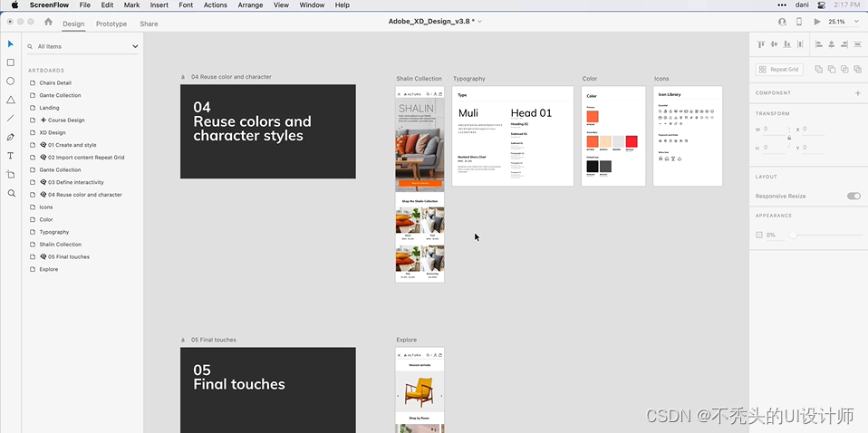Click the Add boolean operation icon
This screenshot has height=433, width=868.
[x=819, y=69]
